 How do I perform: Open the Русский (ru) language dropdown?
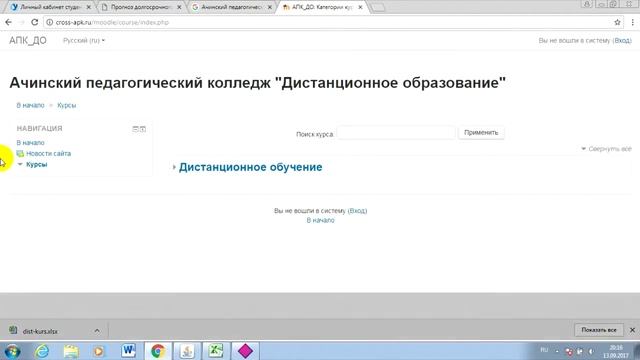pos(84,40)
